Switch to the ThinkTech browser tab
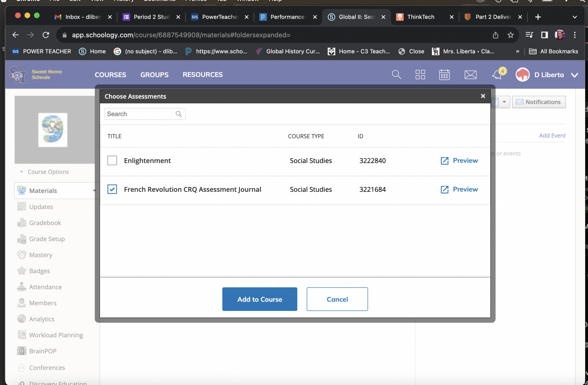 click(421, 17)
